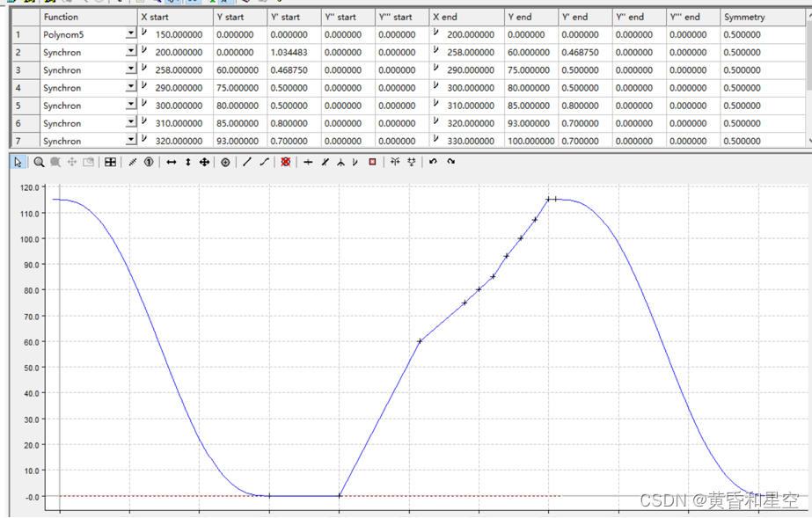The image size is (812, 518).
Task: Click the circled number one info icon
Action: click(149, 163)
